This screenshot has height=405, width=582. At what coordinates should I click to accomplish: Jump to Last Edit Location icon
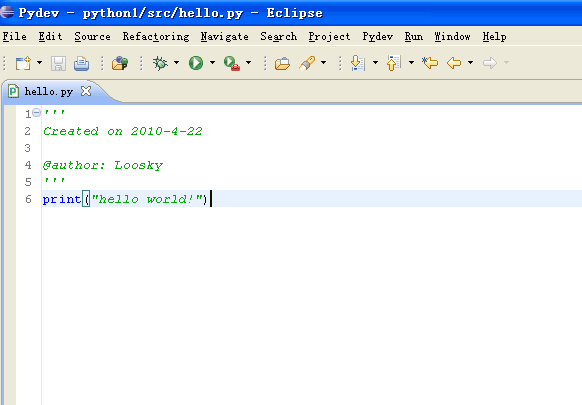tap(430, 62)
